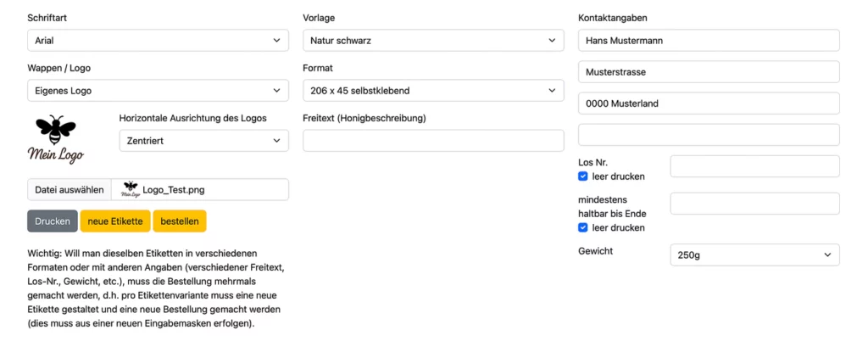Viewport: 868px width, 358px height.
Task: Open the Vorlage dropdown showing Natur schwarz
Action: (x=433, y=41)
